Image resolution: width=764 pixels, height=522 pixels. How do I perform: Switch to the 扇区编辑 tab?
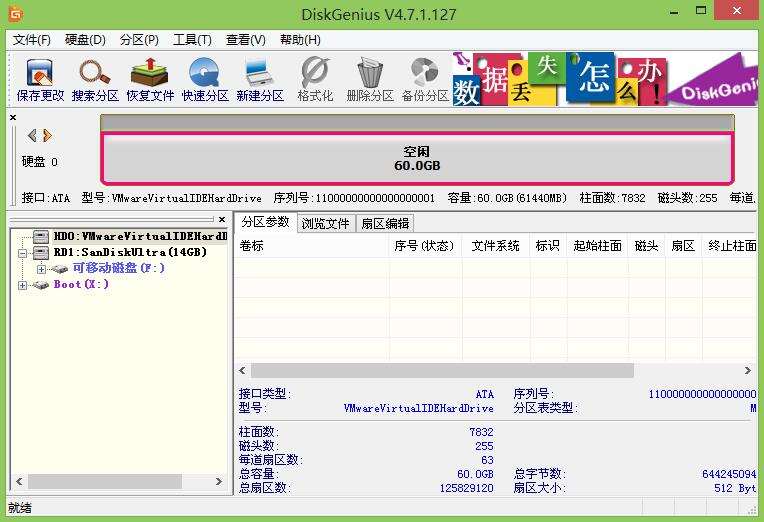tap(385, 224)
